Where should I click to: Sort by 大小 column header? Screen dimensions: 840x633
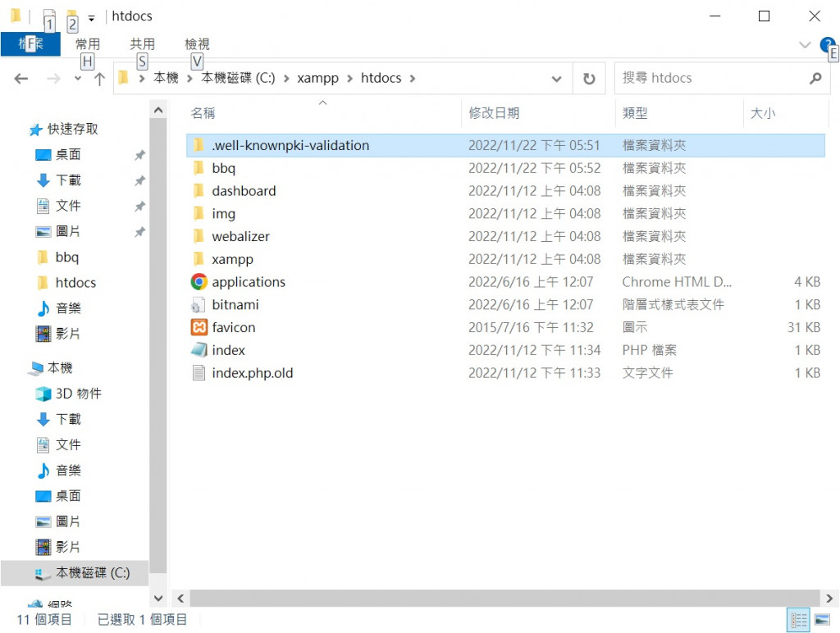(x=785, y=113)
